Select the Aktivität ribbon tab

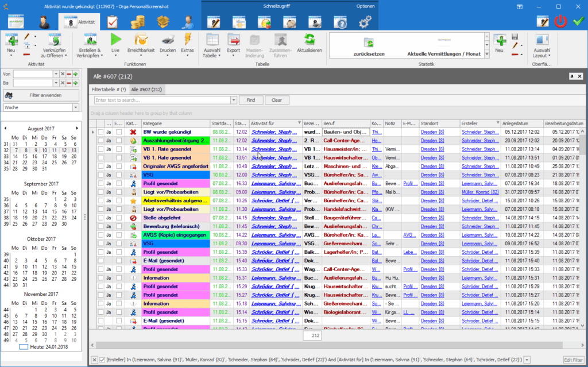[x=79, y=22]
